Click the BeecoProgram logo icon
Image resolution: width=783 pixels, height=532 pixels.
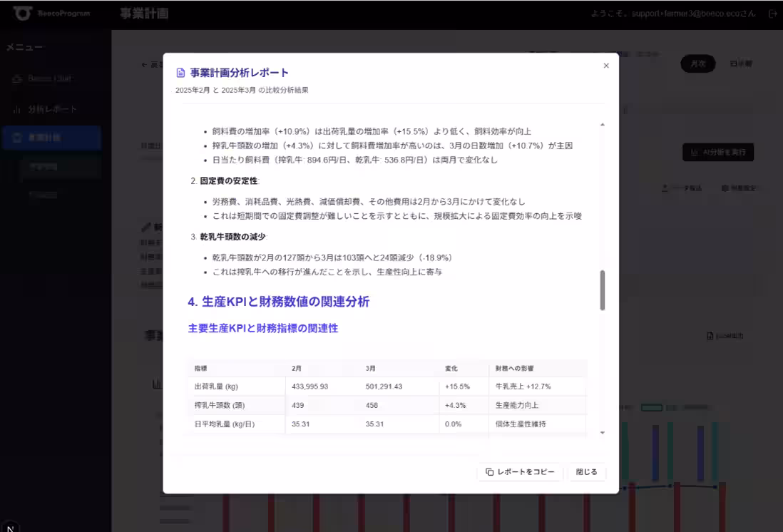coord(21,14)
